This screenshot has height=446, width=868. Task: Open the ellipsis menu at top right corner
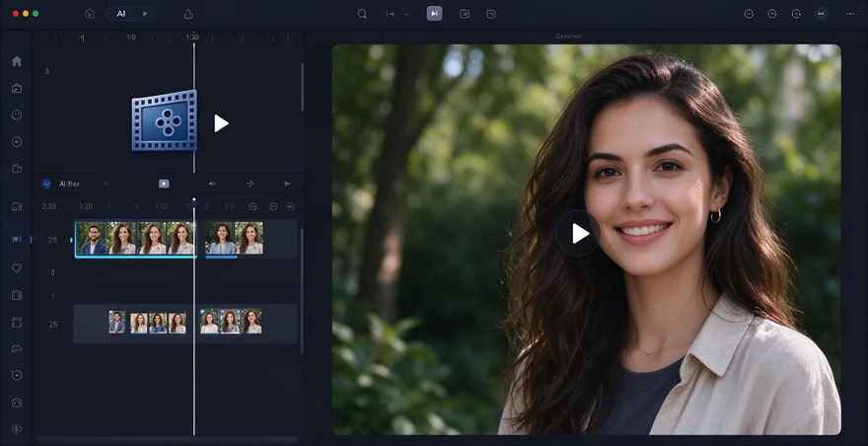[x=850, y=14]
